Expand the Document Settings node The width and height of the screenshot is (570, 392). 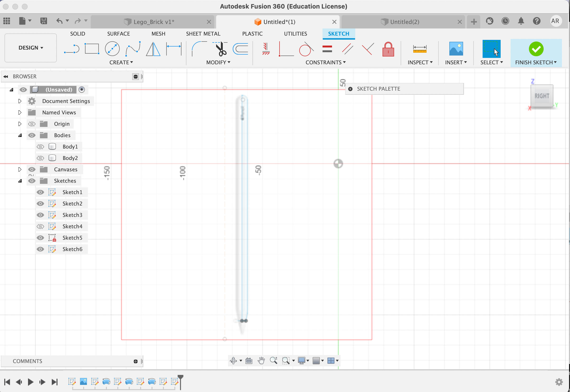click(x=20, y=101)
